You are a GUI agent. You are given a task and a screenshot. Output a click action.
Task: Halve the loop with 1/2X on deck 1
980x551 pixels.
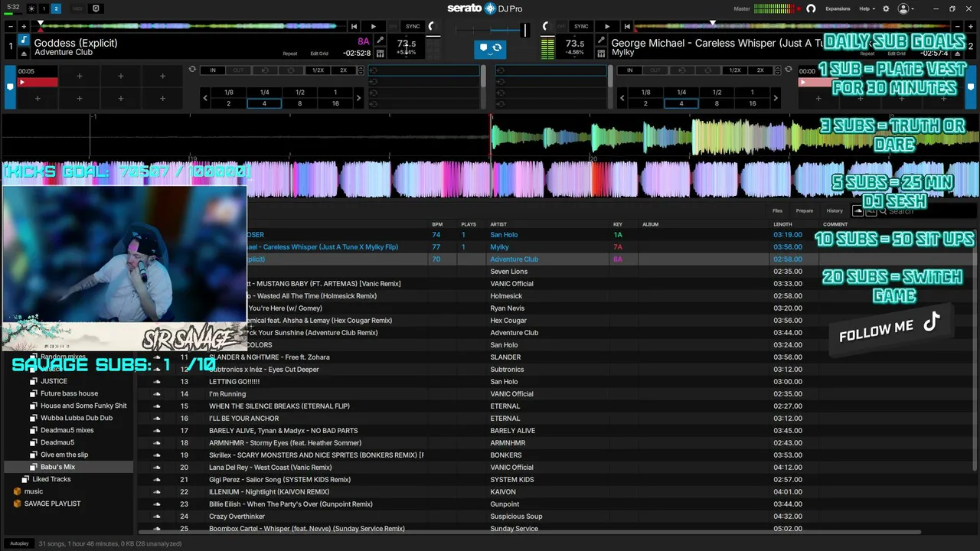click(x=318, y=70)
